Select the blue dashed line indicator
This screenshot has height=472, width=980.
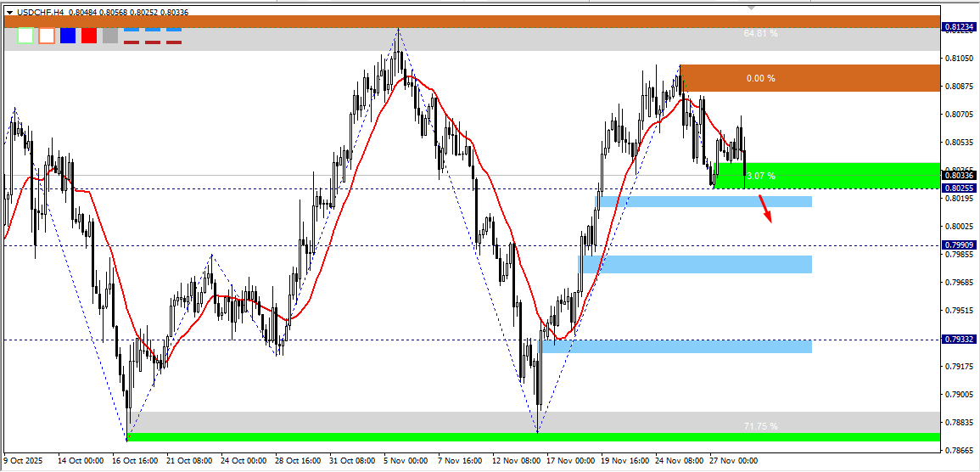pos(153,29)
